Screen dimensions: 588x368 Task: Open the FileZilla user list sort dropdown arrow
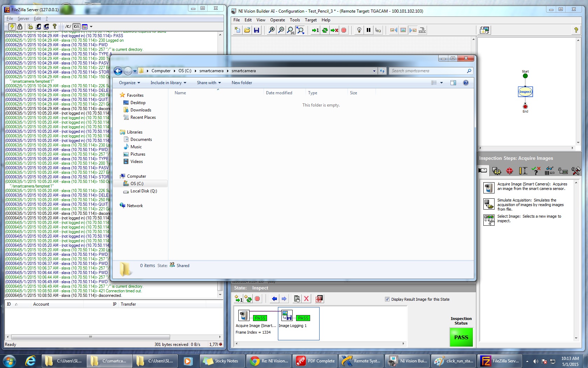91,26
